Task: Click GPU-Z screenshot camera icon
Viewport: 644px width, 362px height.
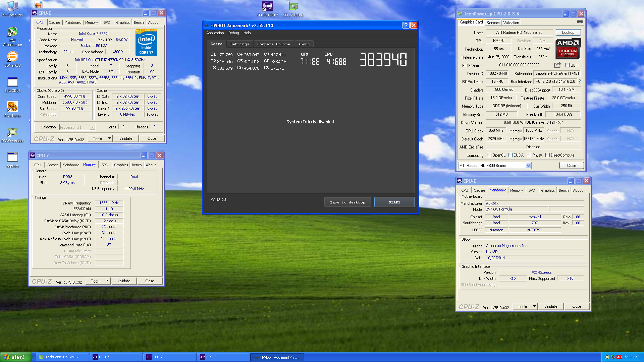Action: click(x=580, y=22)
